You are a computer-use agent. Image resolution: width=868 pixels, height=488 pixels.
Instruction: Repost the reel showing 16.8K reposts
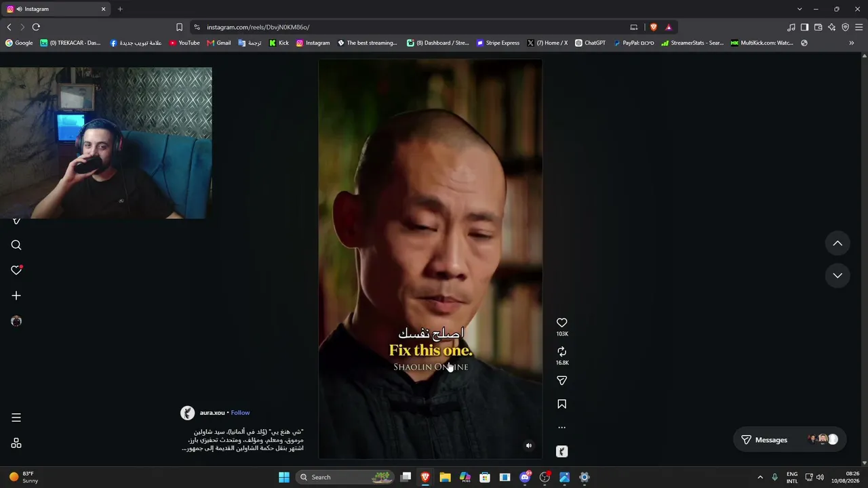pyautogui.click(x=561, y=352)
